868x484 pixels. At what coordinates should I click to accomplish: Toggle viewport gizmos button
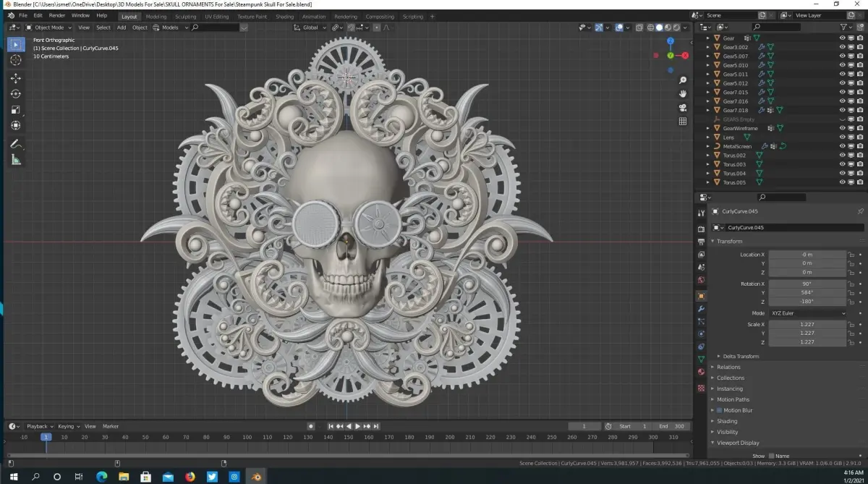600,27
